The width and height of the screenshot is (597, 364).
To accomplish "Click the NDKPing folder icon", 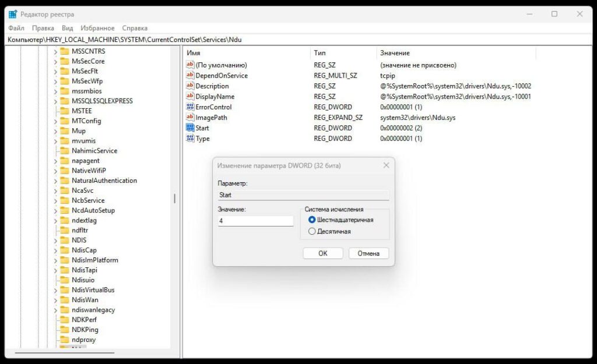I will [x=65, y=330].
